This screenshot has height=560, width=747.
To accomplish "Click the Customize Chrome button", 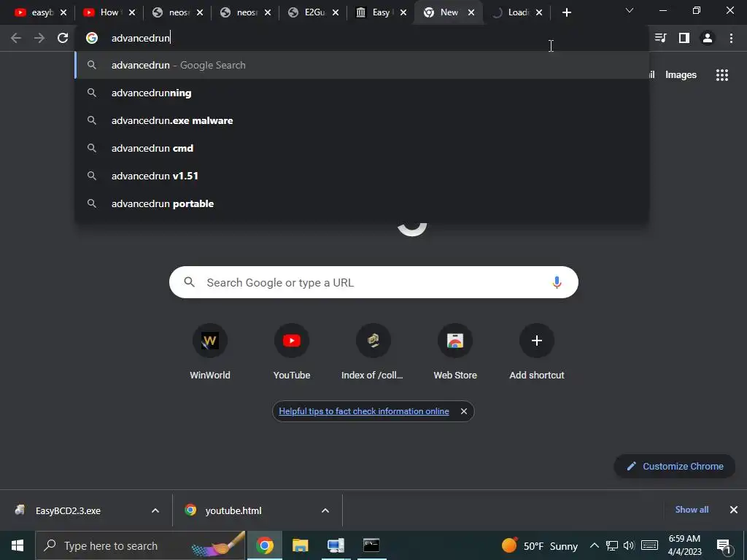I will (675, 466).
